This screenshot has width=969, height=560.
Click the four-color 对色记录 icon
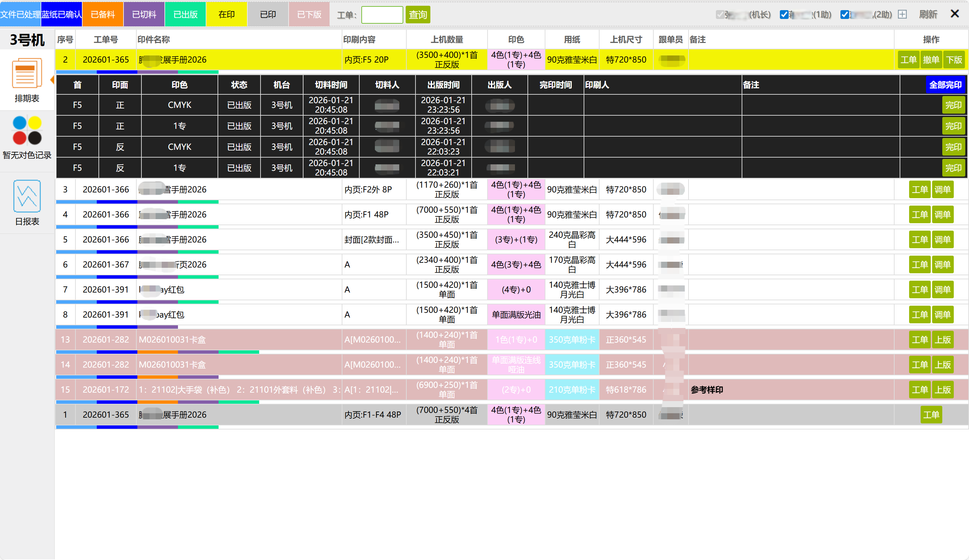(x=27, y=131)
